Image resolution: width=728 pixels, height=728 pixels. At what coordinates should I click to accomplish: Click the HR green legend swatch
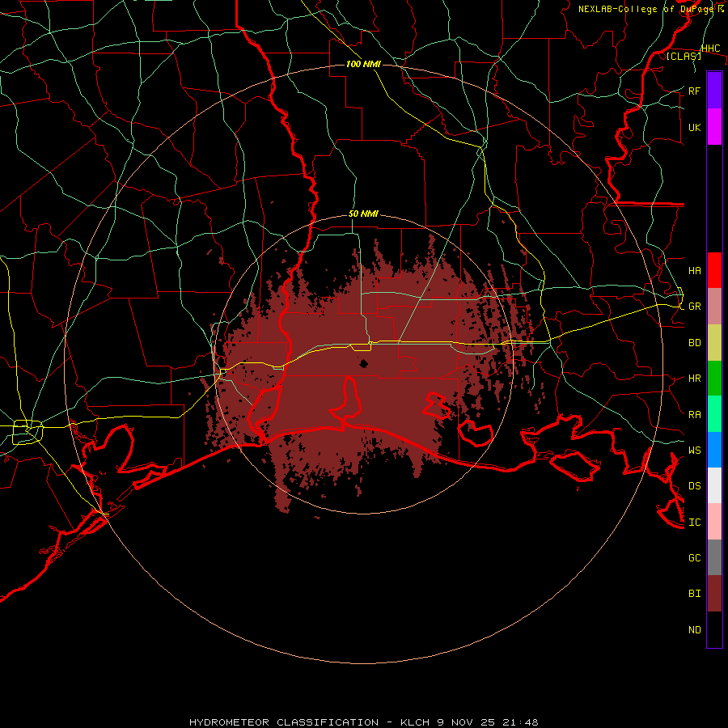[x=714, y=379]
